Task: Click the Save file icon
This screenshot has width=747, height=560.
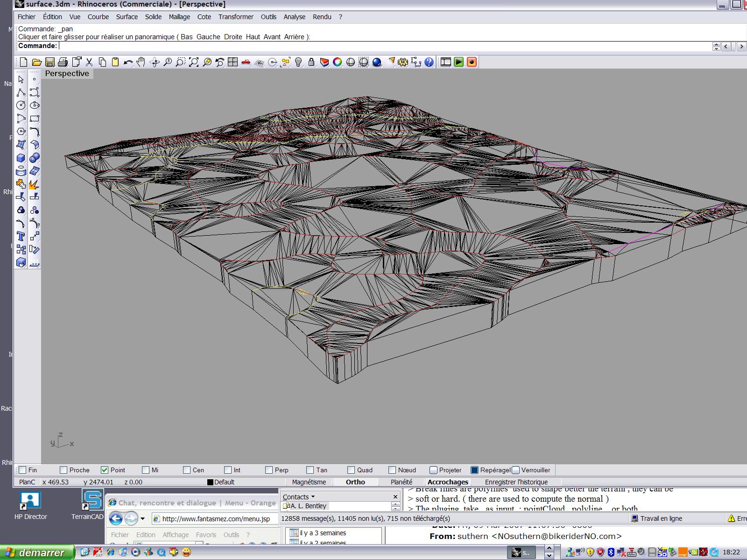Action: tap(50, 62)
